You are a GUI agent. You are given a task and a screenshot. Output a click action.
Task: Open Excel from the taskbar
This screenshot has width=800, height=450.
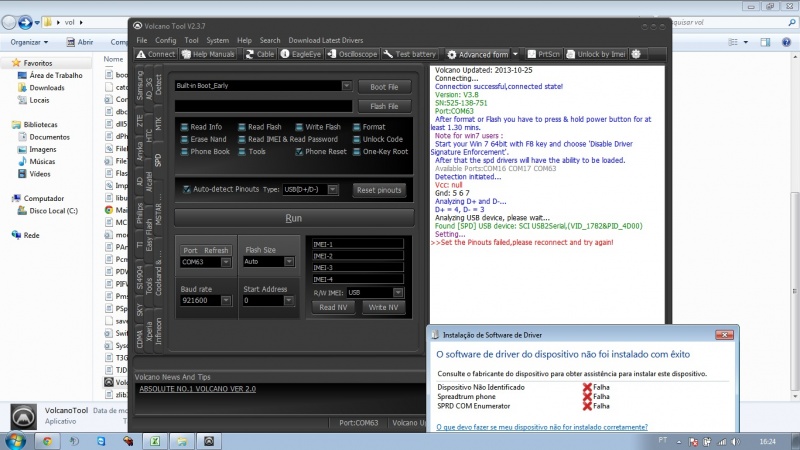[x=155, y=441]
